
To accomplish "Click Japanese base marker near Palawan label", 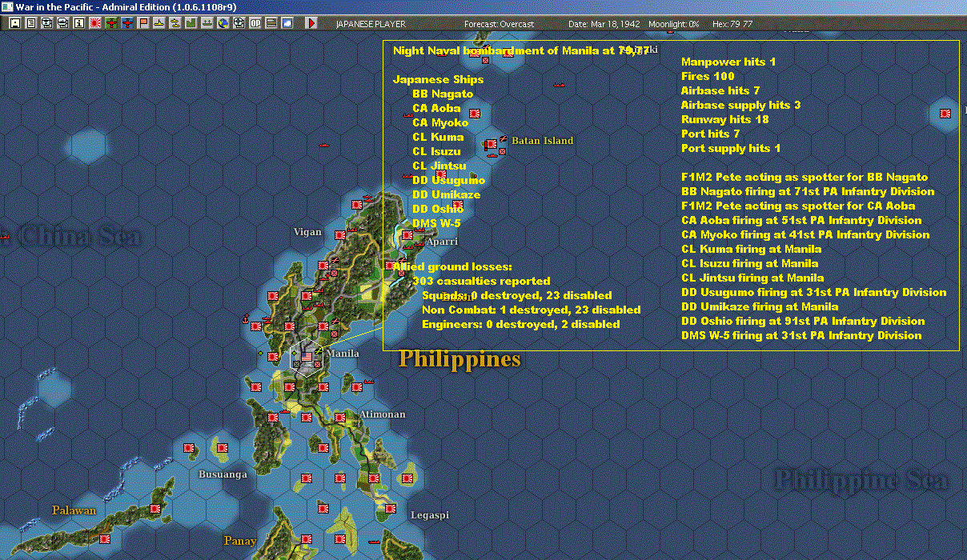I will pyautogui.click(x=104, y=539).
